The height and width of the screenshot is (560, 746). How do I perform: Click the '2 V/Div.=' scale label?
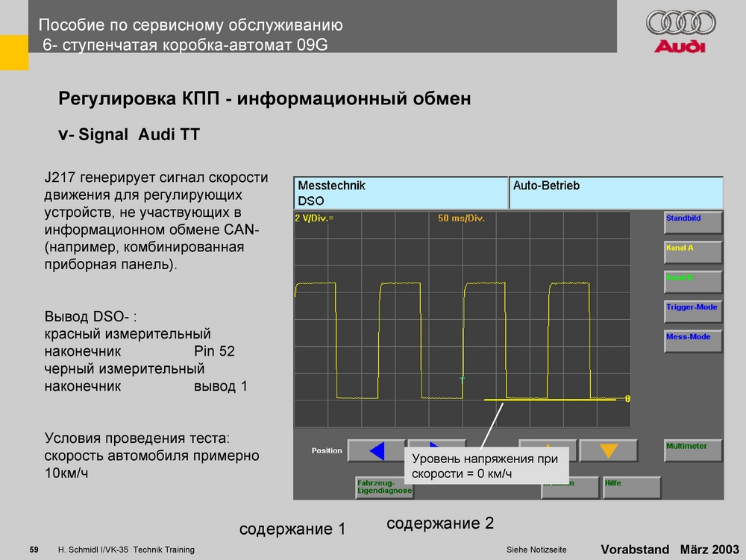pos(314,218)
